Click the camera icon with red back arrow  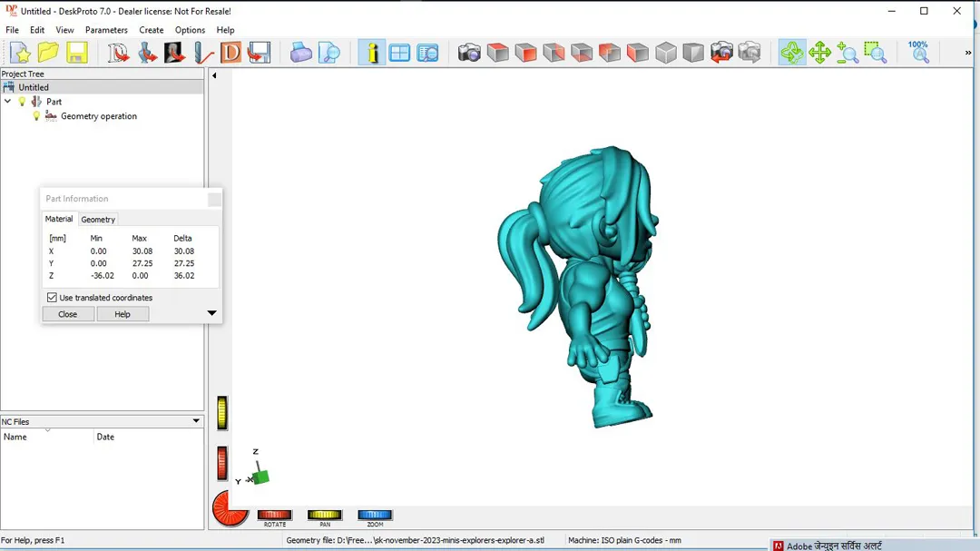[721, 53]
